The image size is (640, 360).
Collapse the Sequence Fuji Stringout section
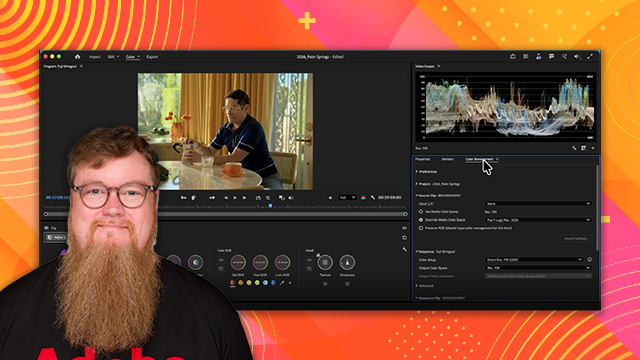(417, 251)
